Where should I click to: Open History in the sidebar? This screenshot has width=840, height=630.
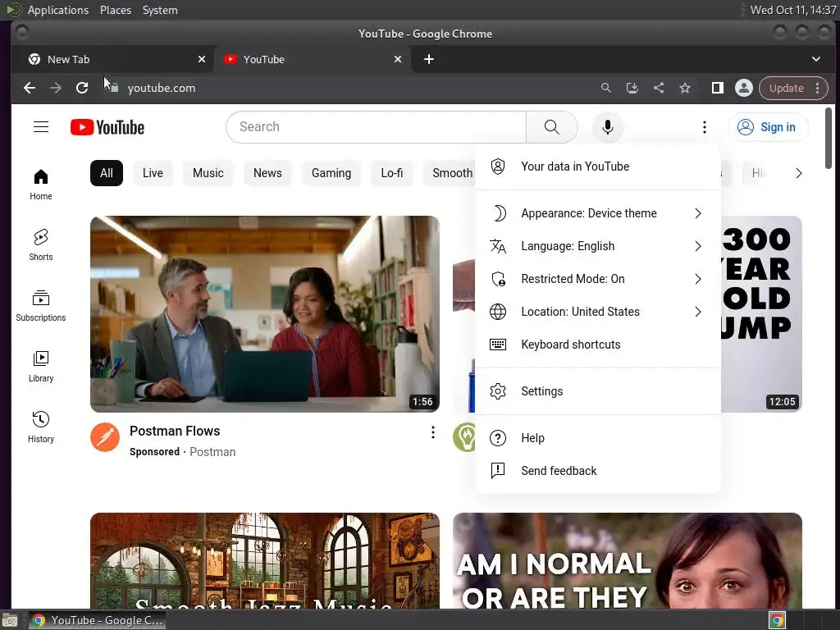41,427
